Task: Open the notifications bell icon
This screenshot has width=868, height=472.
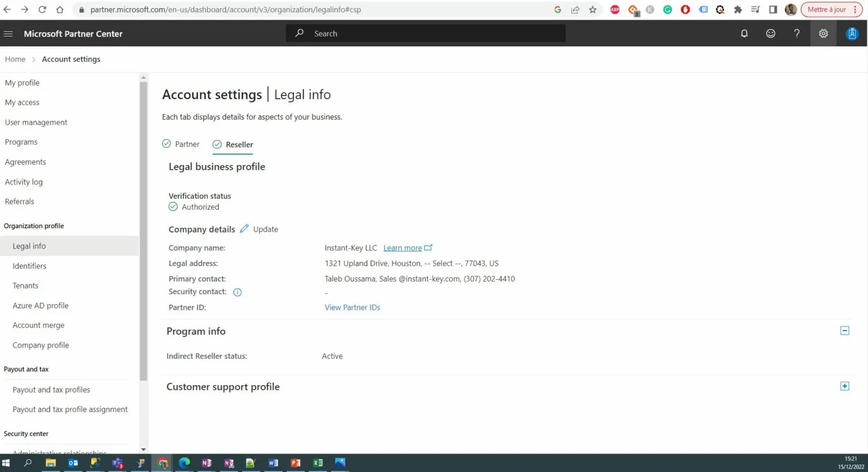Action: pyautogui.click(x=744, y=34)
